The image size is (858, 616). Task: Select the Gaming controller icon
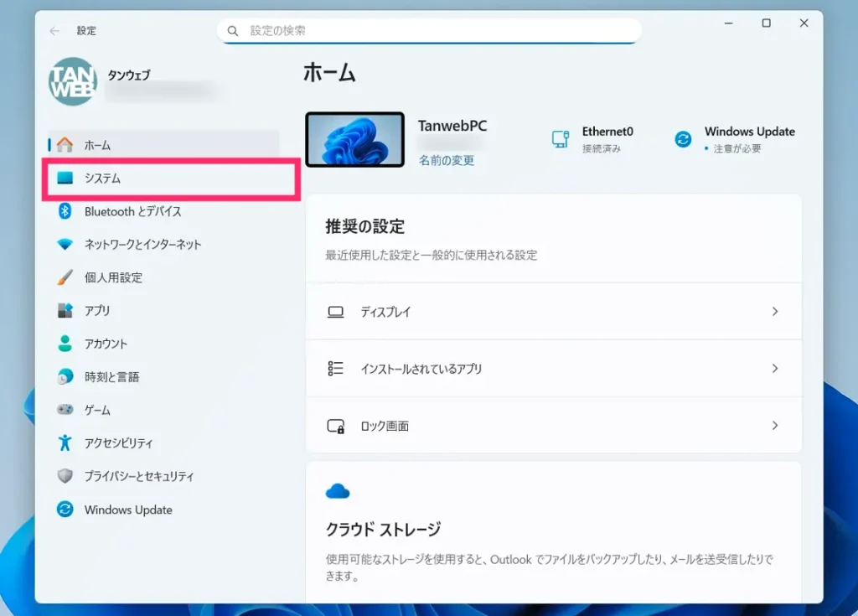65,410
